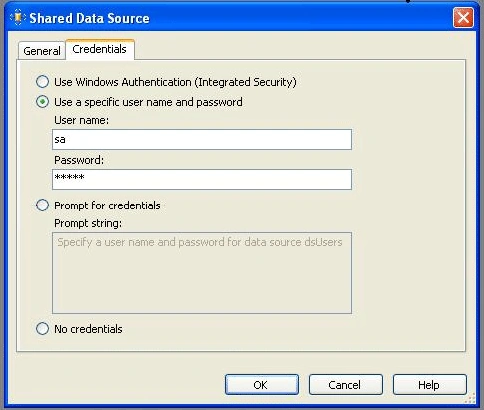
Task: Select the Credentials tab
Action: 100,50
